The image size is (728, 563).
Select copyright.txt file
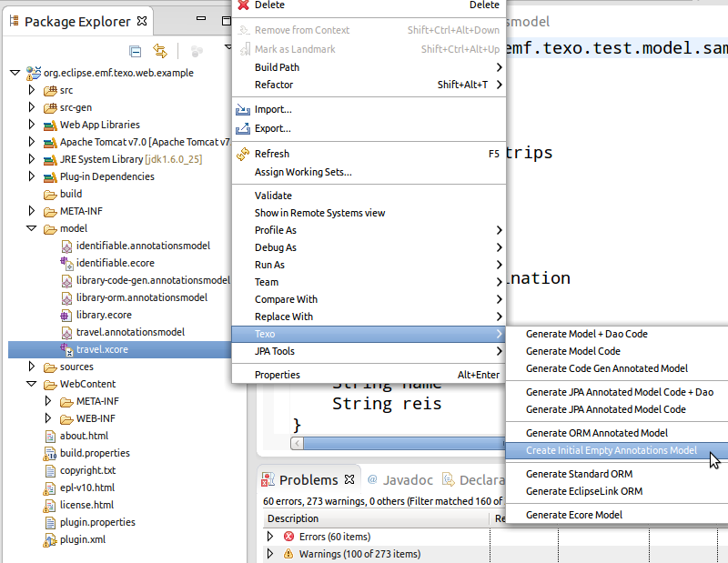[x=87, y=470]
